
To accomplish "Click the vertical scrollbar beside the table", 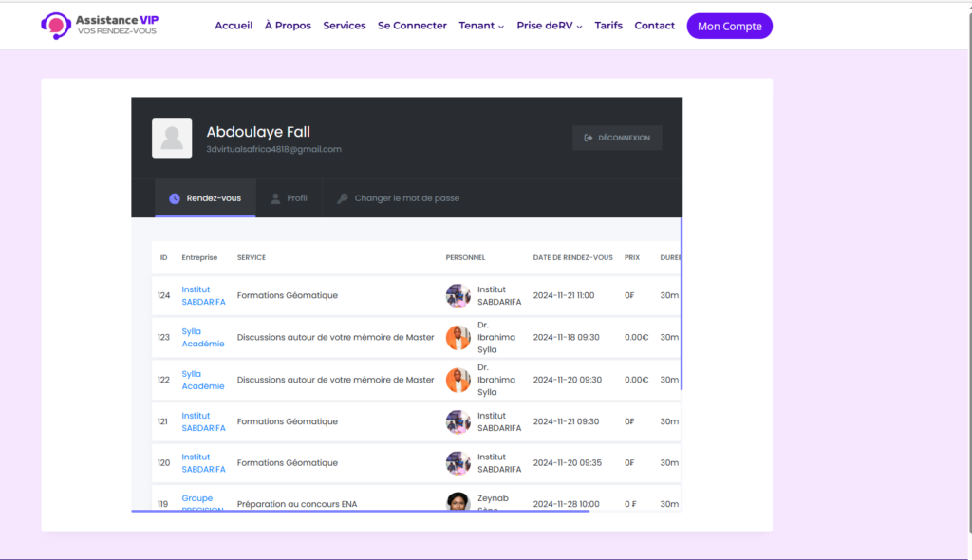I will tap(682, 304).
